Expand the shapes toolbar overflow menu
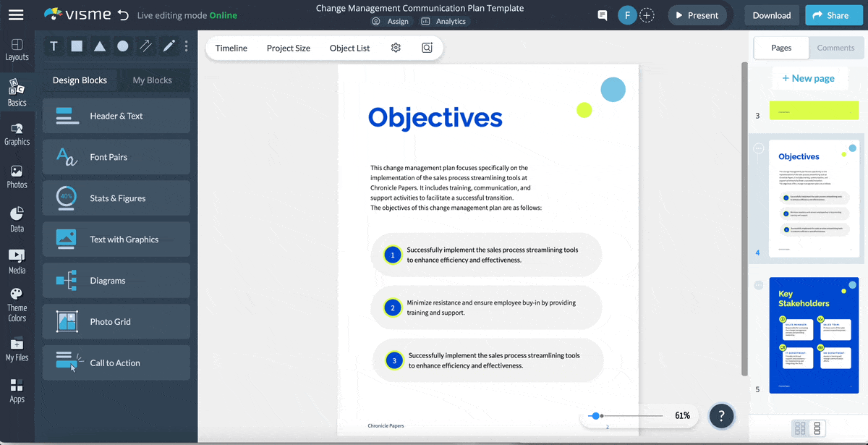 [x=186, y=46]
